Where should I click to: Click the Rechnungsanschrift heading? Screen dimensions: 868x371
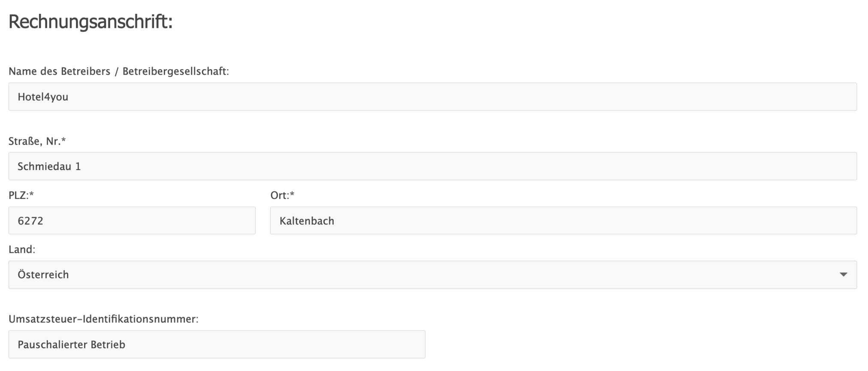[90, 21]
